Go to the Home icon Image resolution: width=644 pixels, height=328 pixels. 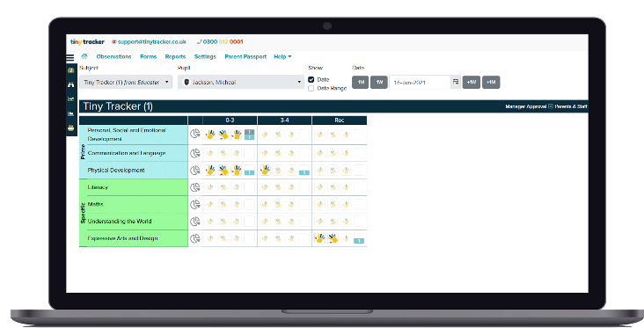tap(84, 56)
